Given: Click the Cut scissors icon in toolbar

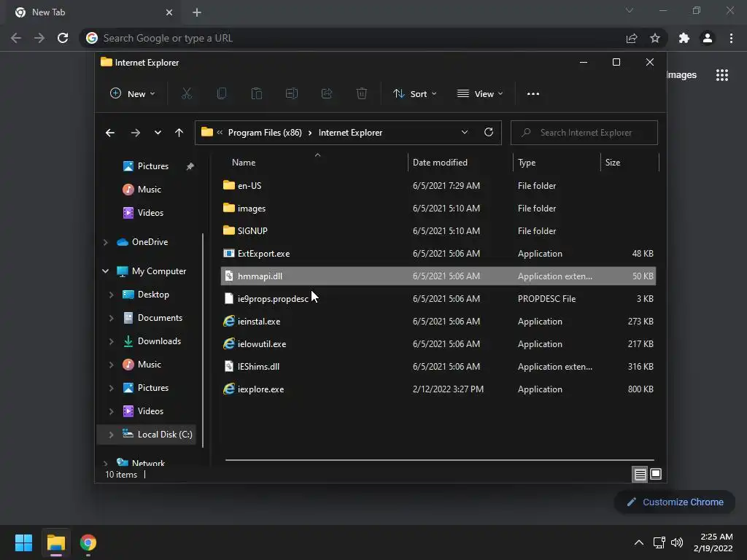Looking at the screenshot, I should 186,94.
